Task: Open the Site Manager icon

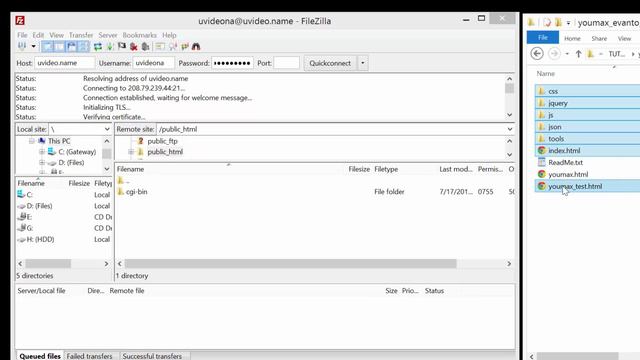Action: click(x=22, y=47)
